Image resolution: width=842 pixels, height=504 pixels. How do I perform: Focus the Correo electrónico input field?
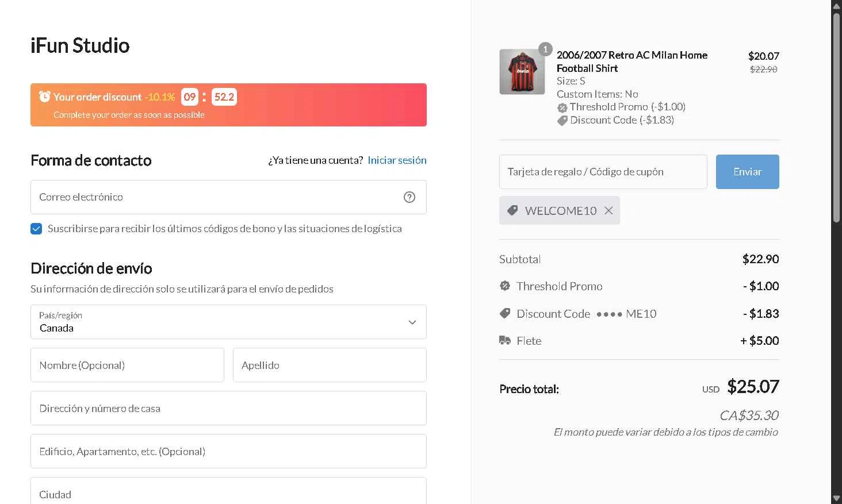tap(228, 197)
